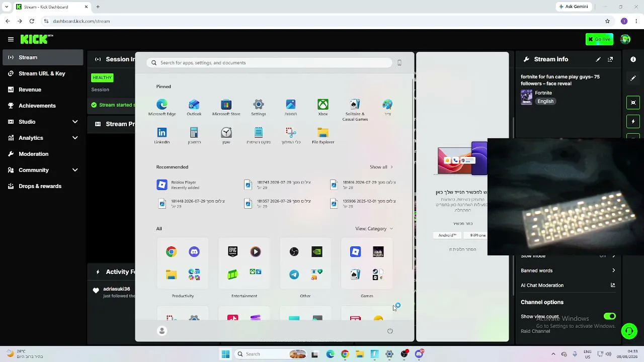Toggle the Show view count switch

(610, 316)
